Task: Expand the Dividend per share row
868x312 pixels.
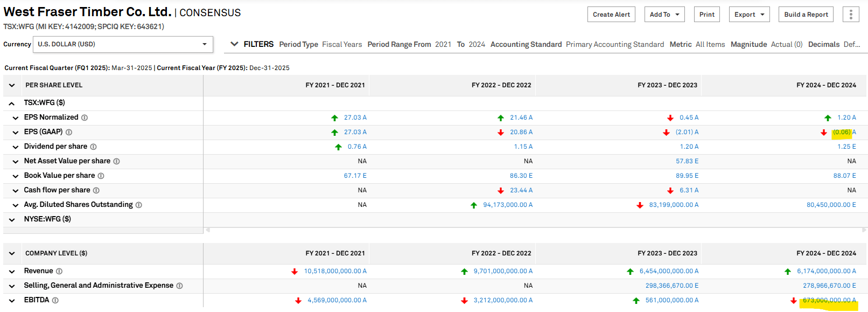Action: click(16, 147)
